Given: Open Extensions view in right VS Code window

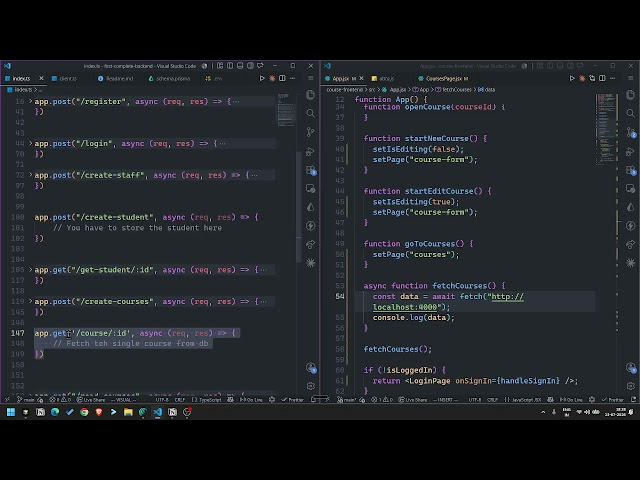Looking at the screenshot, I should click(x=631, y=170).
